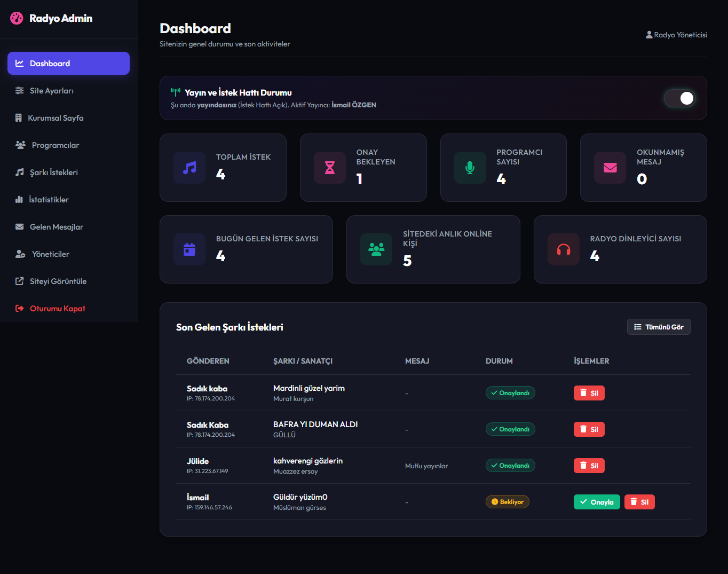The height and width of the screenshot is (574, 728).
Task: Delete the Mardinli güzel yarim request
Action: click(589, 393)
